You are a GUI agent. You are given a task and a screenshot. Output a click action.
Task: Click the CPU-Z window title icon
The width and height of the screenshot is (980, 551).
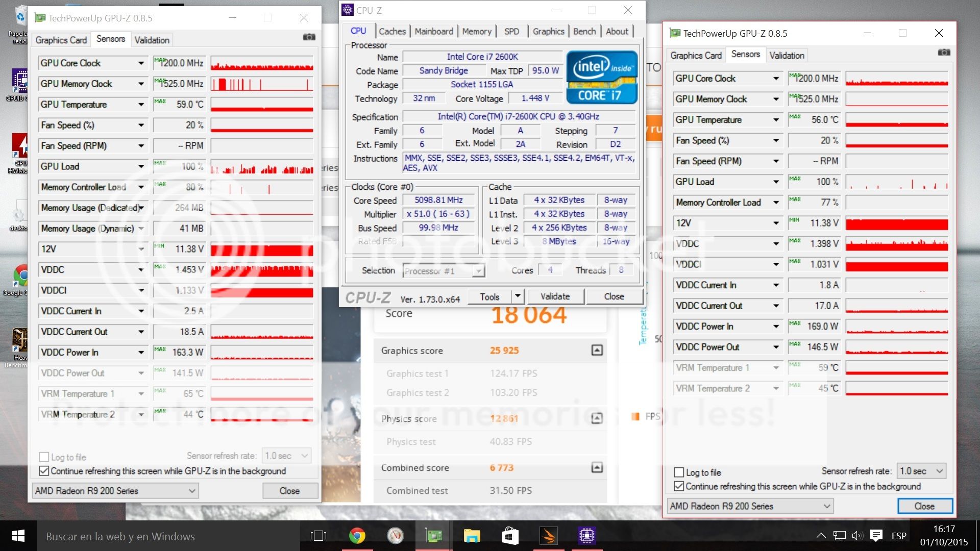pyautogui.click(x=348, y=10)
